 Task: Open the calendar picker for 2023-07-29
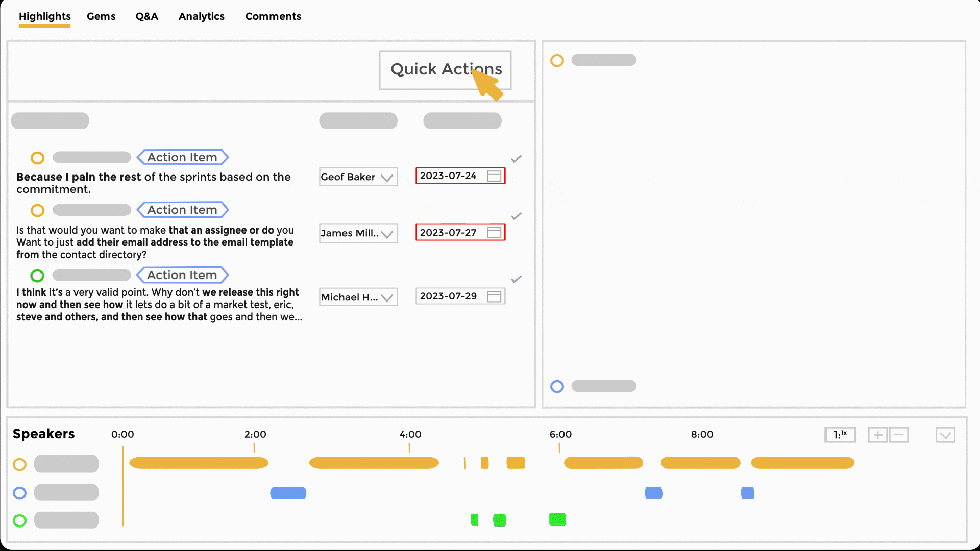[494, 296]
